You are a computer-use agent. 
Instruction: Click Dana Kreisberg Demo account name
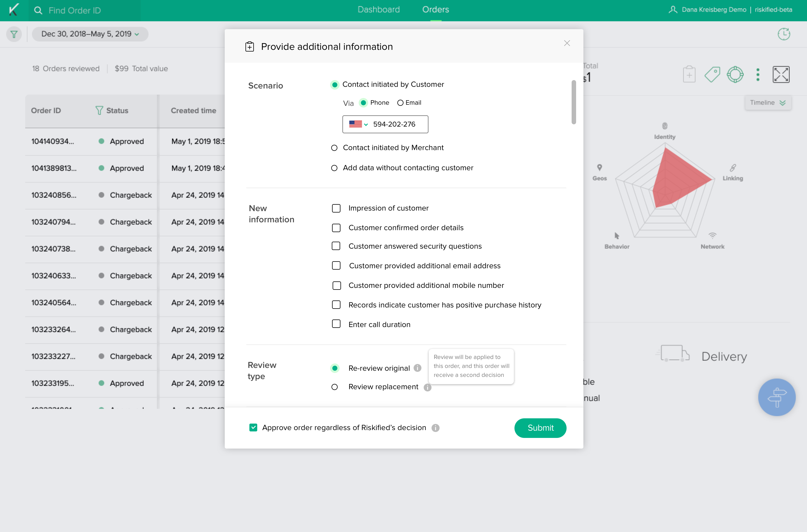pos(714,10)
